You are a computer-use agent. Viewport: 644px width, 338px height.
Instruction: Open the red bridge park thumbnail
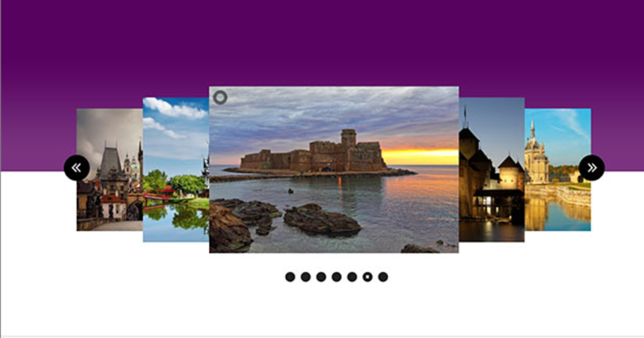point(176,170)
